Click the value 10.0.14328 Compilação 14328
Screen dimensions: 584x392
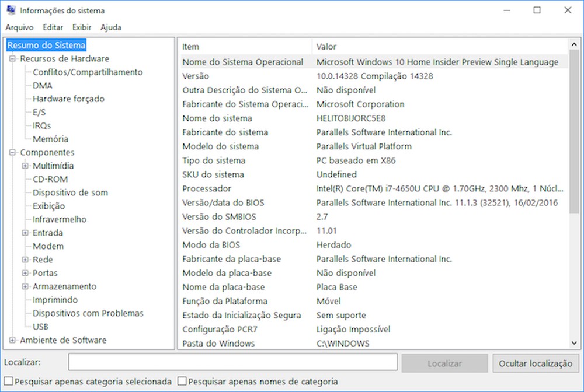coord(375,76)
